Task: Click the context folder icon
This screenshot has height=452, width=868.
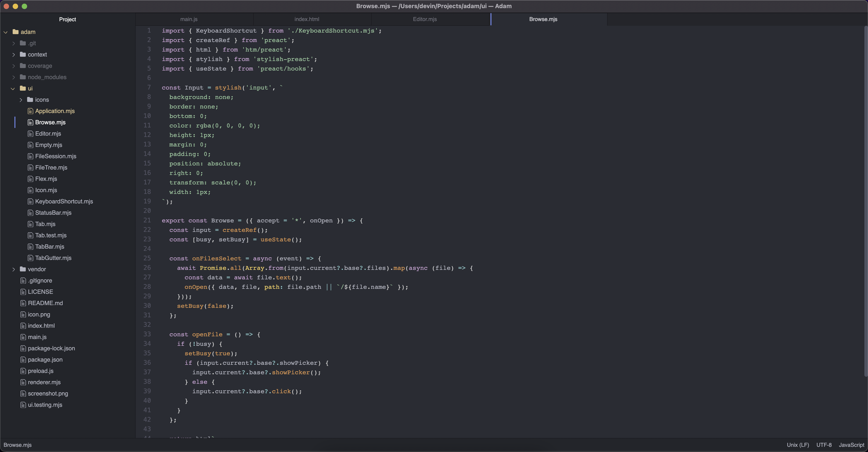Action: [x=23, y=54]
